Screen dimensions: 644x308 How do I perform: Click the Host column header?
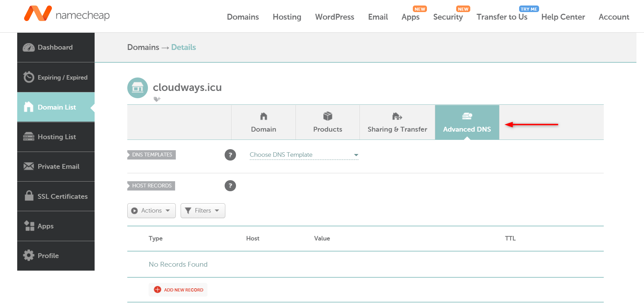click(253, 238)
